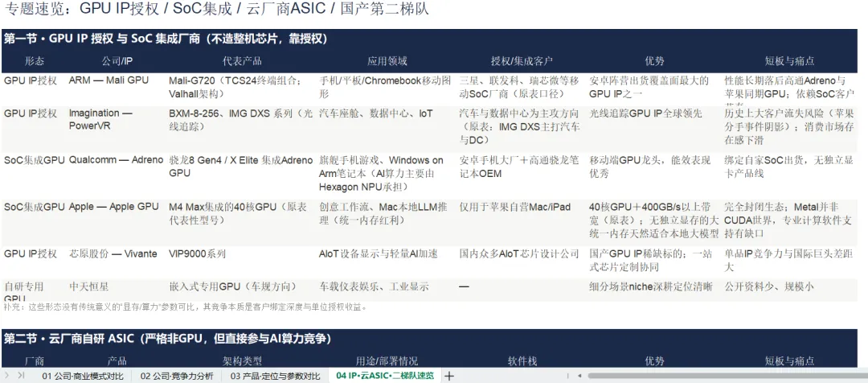Viewport: 868px width, 383px height.
Task: Select the 第二节 云厂商自研 ASIC section header
Action: (429, 338)
